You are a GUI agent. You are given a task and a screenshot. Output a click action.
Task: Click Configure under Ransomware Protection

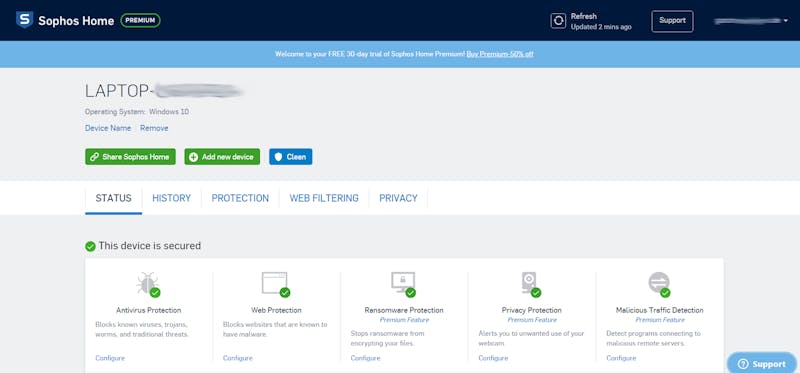pyautogui.click(x=365, y=358)
